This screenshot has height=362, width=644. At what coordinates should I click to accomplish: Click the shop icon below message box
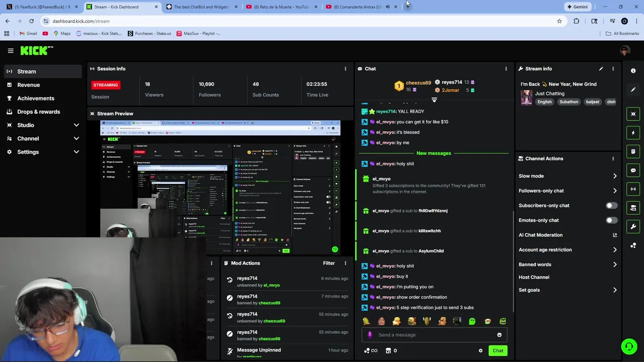point(388,351)
